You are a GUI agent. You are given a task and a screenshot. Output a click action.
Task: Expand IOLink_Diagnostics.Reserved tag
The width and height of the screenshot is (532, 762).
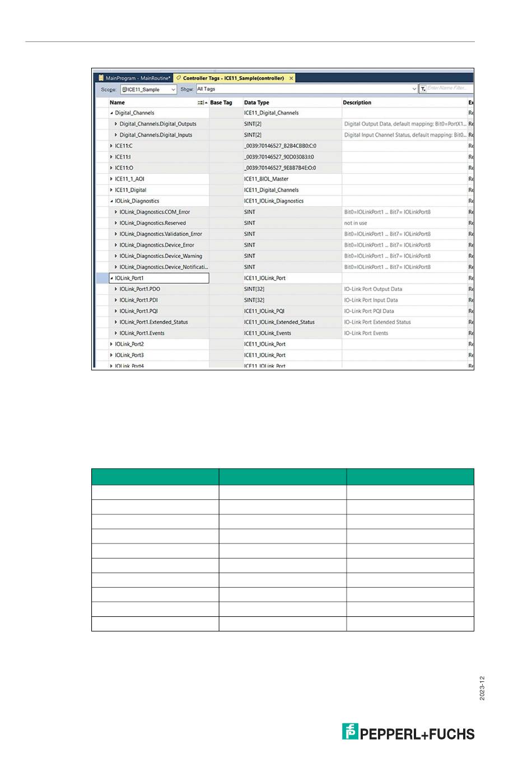116,223
